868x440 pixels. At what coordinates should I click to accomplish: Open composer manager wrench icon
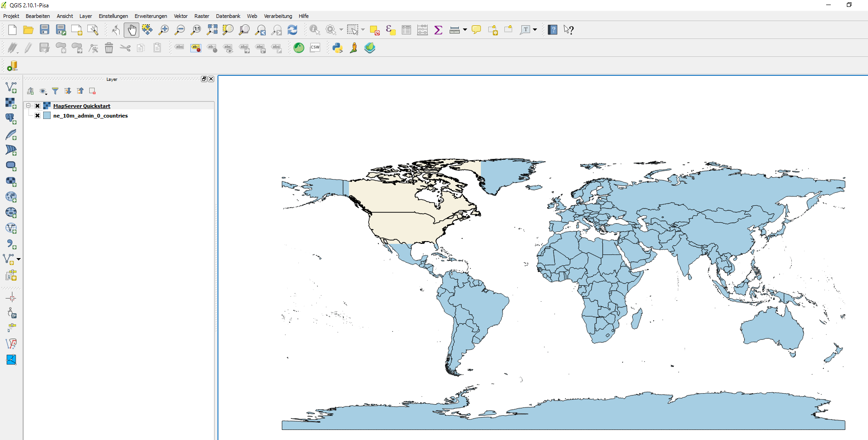[93, 30]
